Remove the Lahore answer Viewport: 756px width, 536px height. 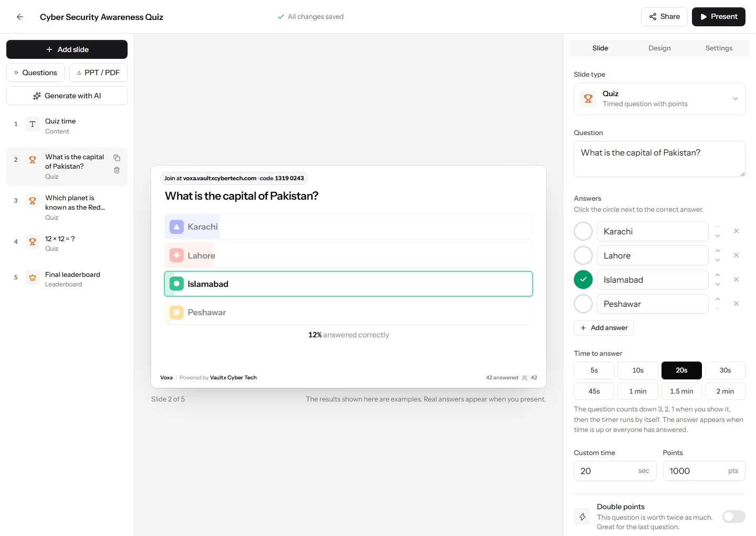click(736, 255)
